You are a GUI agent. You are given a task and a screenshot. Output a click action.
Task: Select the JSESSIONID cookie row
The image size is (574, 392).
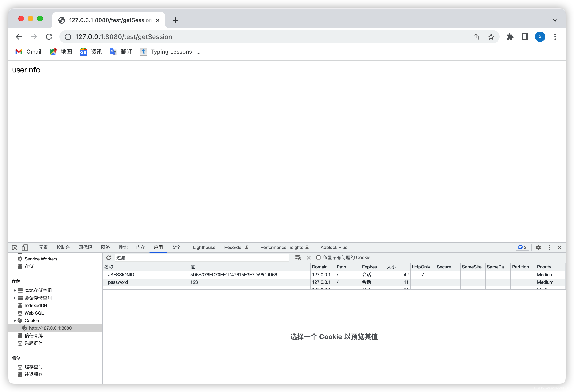point(334,275)
